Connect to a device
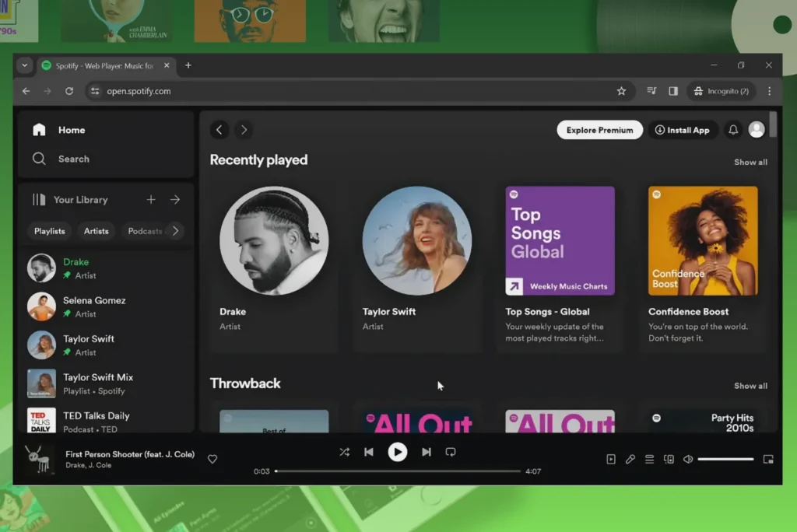 point(669,459)
